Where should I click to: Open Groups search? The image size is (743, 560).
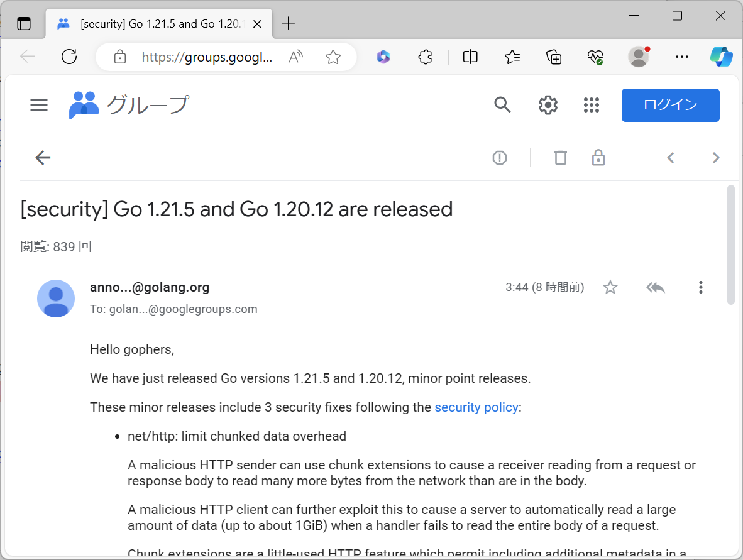[x=502, y=105]
